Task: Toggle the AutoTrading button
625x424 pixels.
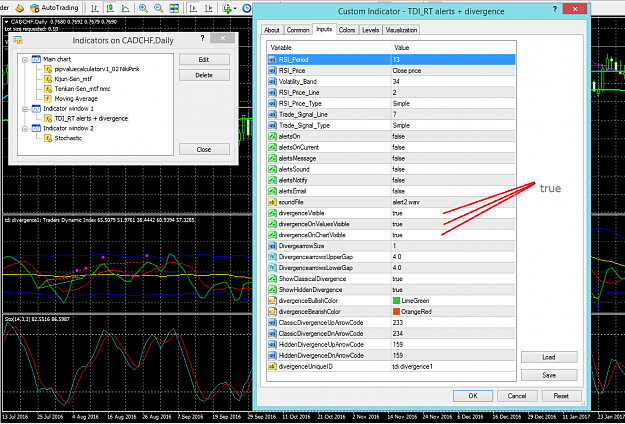Action: click(x=55, y=8)
